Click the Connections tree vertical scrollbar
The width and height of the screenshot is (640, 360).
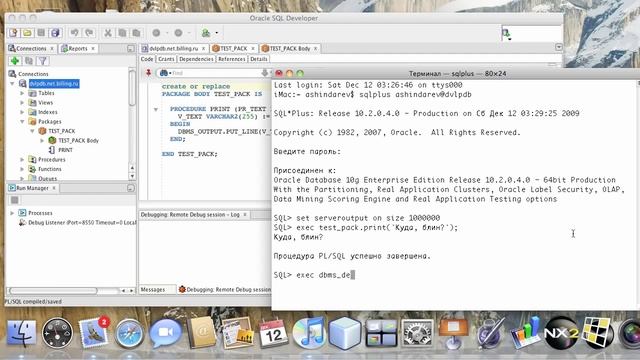(x=132, y=88)
